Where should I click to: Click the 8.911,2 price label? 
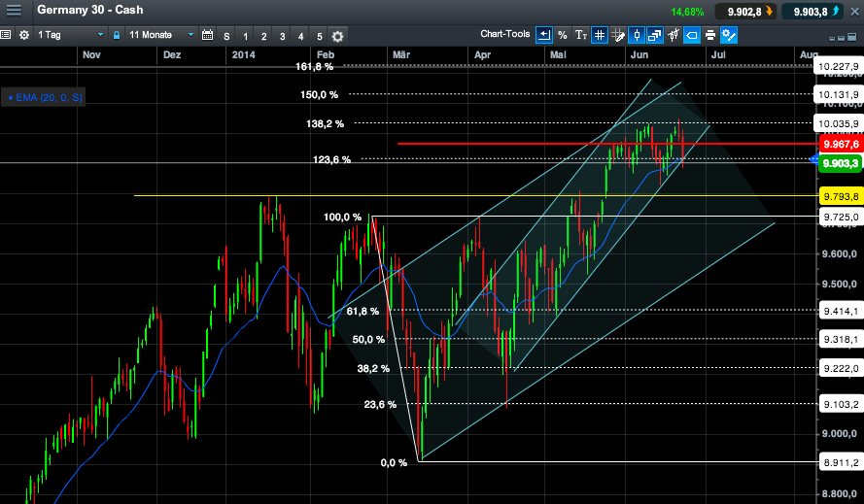841,462
